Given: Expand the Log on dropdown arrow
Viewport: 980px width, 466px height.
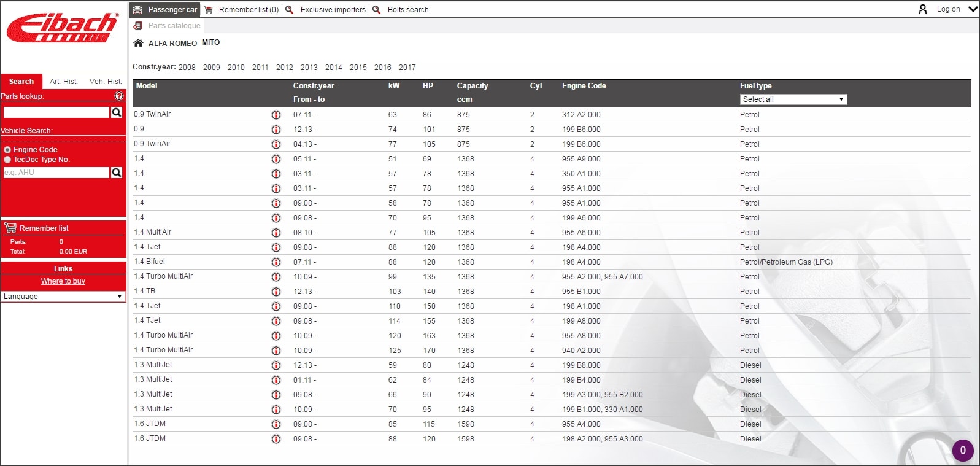Looking at the screenshot, I should coord(973,9).
